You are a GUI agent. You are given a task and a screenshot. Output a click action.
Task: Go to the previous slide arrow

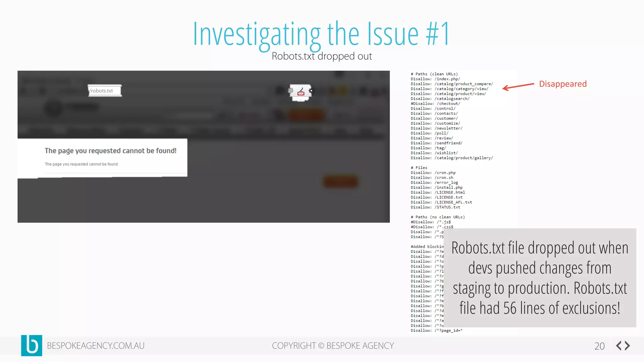coord(619,346)
